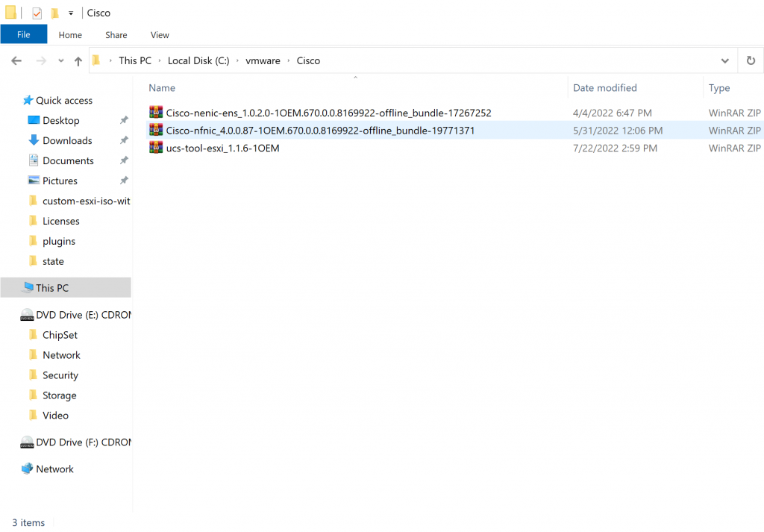Open the Network location with globe icon

click(x=54, y=469)
